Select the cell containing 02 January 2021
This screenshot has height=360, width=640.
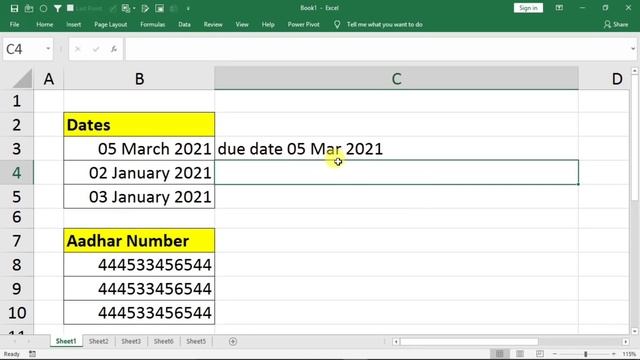139,173
